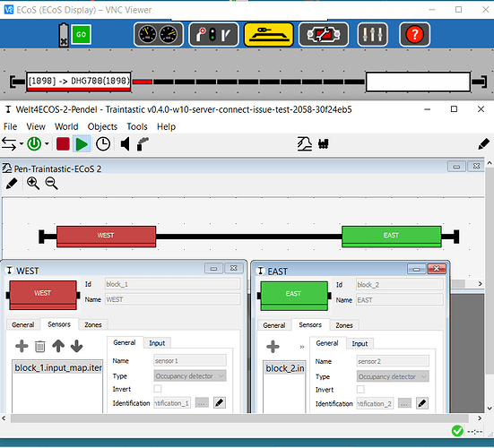Open the File menu
This screenshot has height=448, width=494.
click(10, 126)
